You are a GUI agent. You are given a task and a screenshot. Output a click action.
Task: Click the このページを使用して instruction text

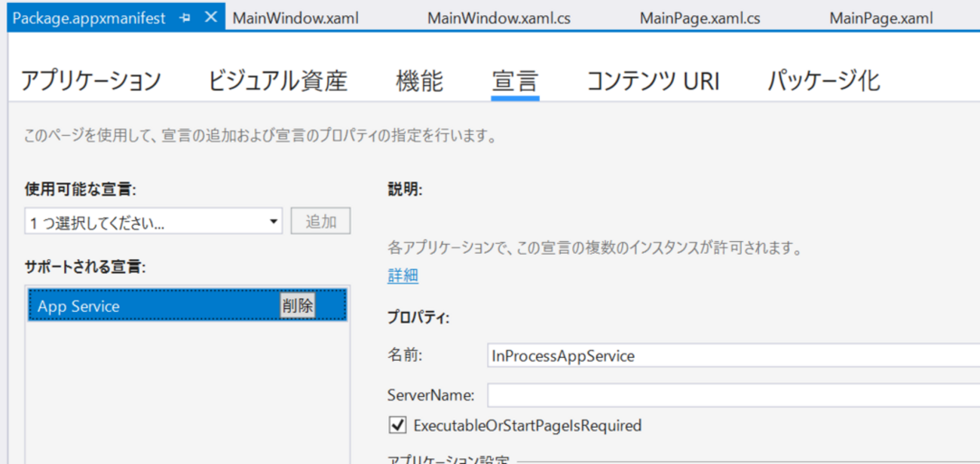tap(261, 136)
